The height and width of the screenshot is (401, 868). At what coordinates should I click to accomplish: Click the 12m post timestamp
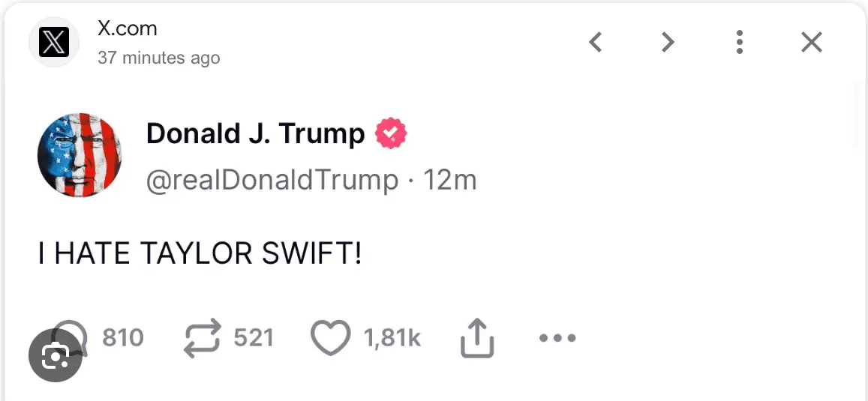(451, 180)
